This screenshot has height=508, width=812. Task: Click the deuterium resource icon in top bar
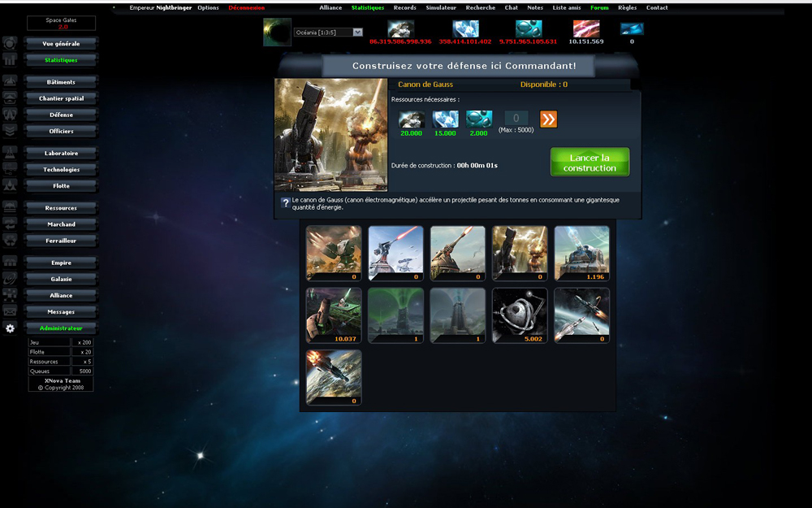pos(529,28)
